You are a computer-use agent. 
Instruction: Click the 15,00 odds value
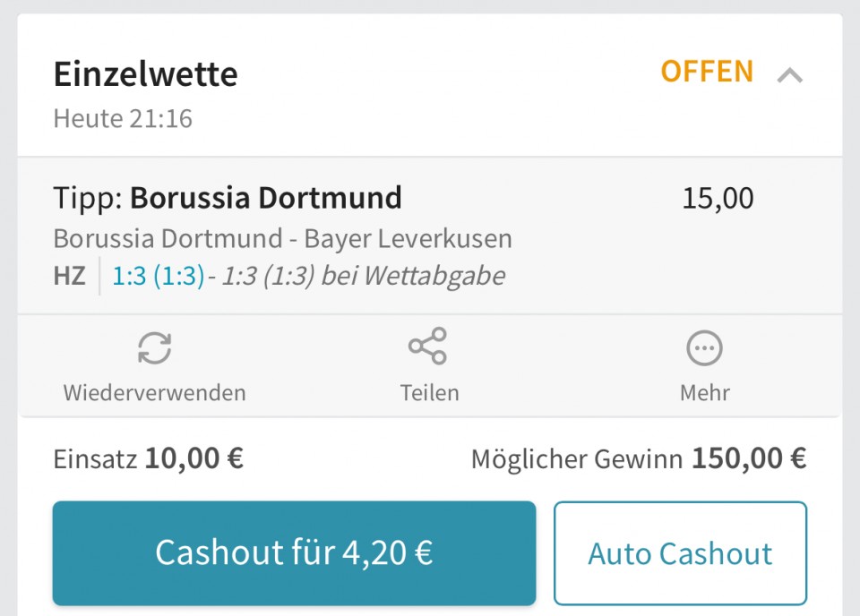pyautogui.click(x=718, y=199)
